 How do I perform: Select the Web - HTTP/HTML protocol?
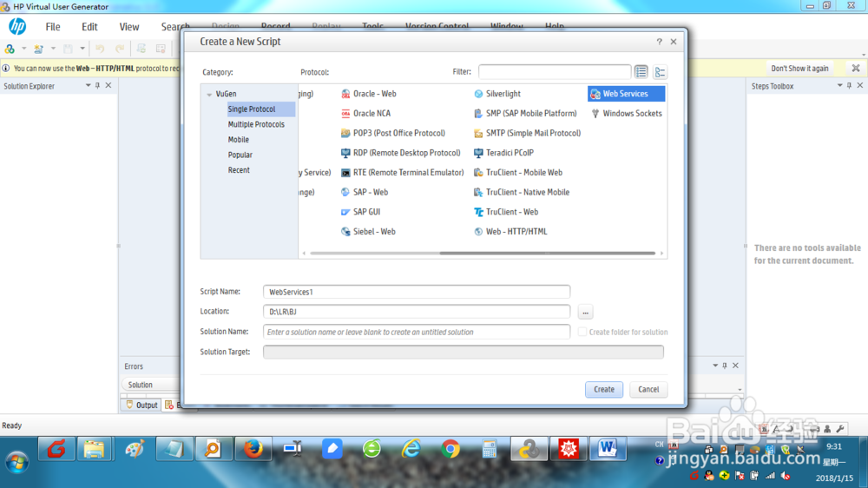pyautogui.click(x=510, y=232)
